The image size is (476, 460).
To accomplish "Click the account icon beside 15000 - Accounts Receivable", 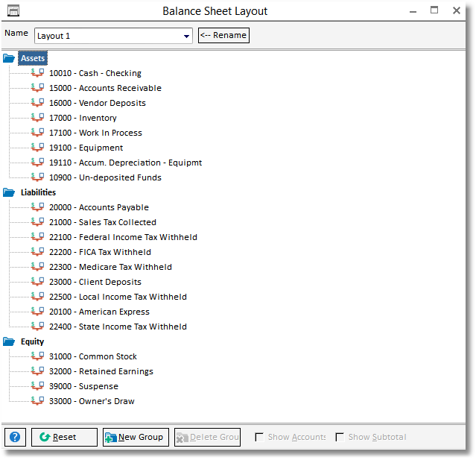I will pyautogui.click(x=38, y=88).
